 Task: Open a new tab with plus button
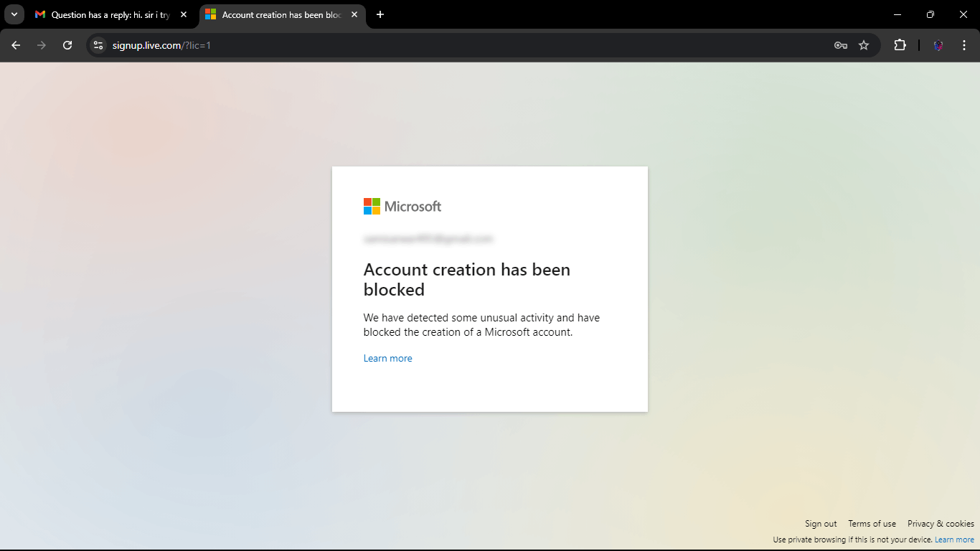(380, 14)
